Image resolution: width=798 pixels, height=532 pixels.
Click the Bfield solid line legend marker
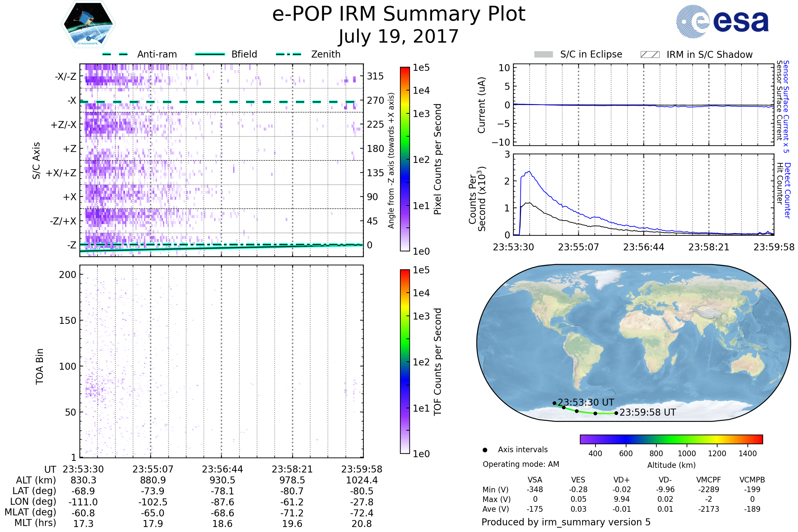(210, 54)
